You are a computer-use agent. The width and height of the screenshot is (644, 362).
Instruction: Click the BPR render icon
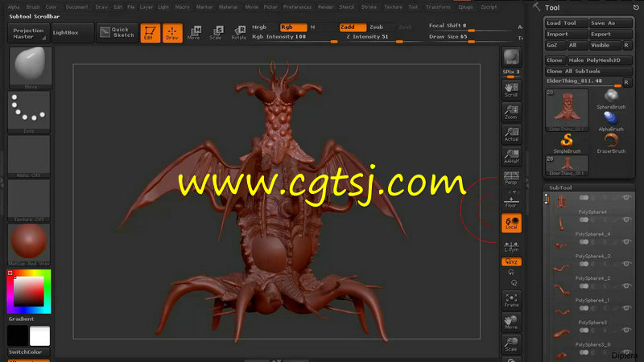511,57
